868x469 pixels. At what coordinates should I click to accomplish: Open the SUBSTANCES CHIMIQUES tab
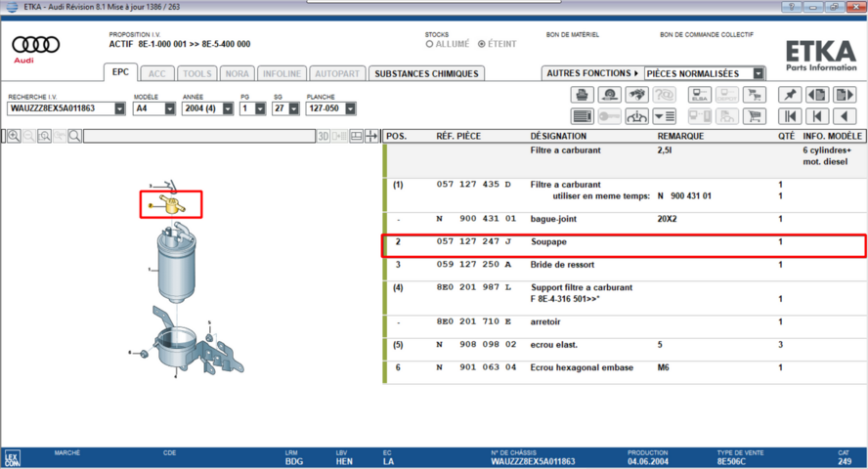426,73
